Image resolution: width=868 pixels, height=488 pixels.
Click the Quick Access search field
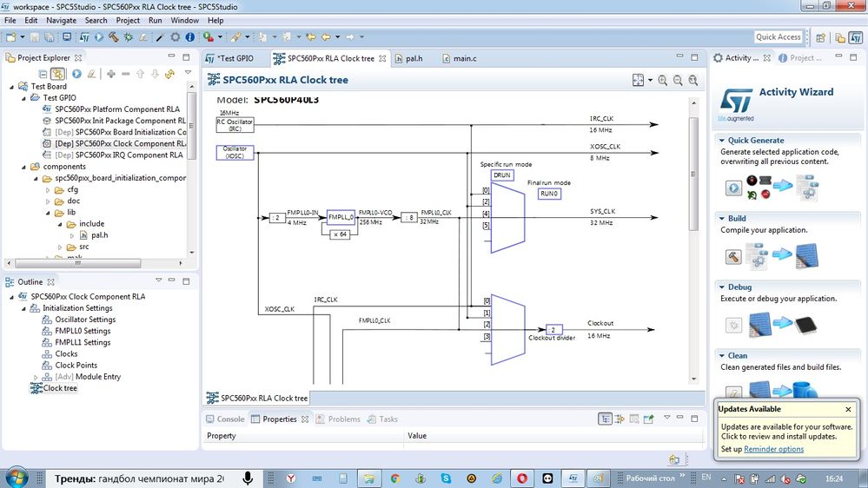(x=778, y=37)
